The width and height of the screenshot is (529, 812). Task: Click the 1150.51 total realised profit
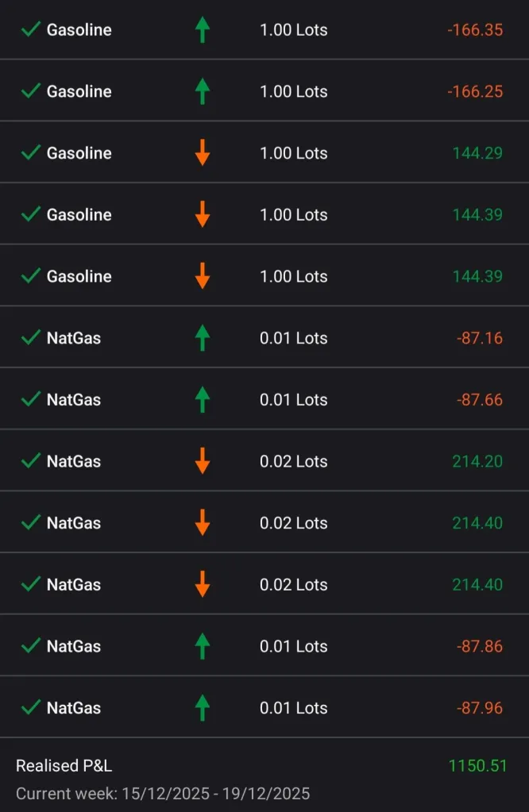[x=477, y=766]
